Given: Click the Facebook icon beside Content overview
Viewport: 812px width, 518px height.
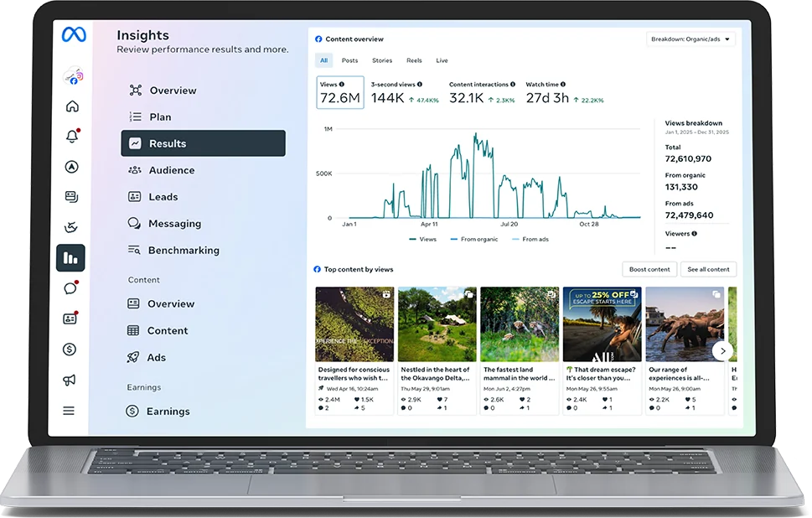Looking at the screenshot, I should 318,39.
